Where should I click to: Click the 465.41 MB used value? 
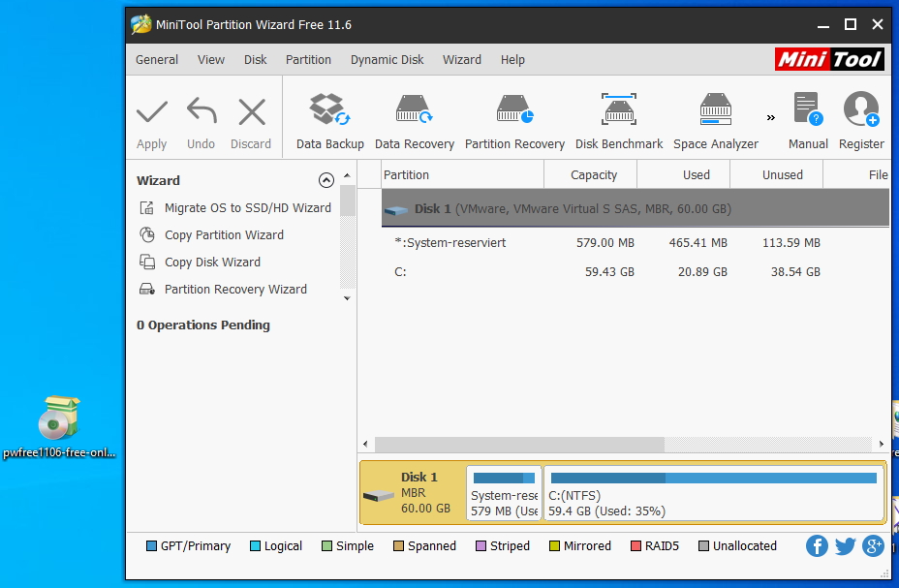click(697, 242)
